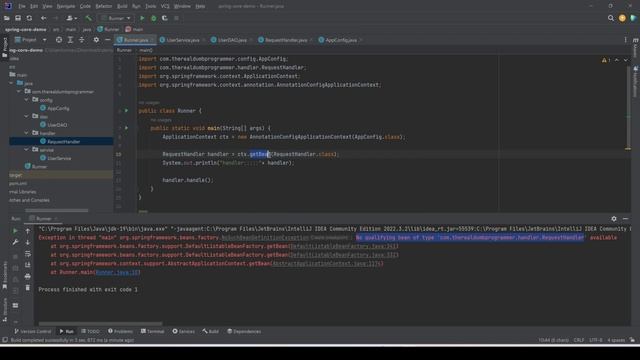Viewport: 640px width, 360px height.
Task: Hide the Run panel with minus icon
Action: pyautogui.click(x=625, y=219)
